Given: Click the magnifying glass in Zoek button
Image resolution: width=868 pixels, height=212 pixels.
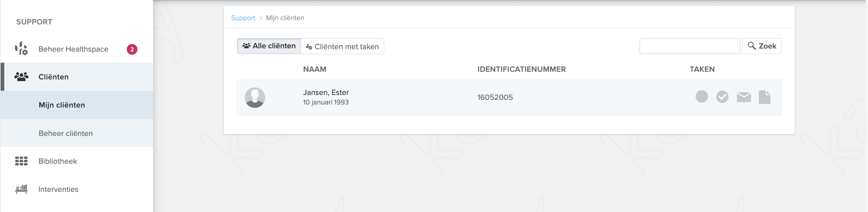Looking at the screenshot, I should click(x=751, y=46).
